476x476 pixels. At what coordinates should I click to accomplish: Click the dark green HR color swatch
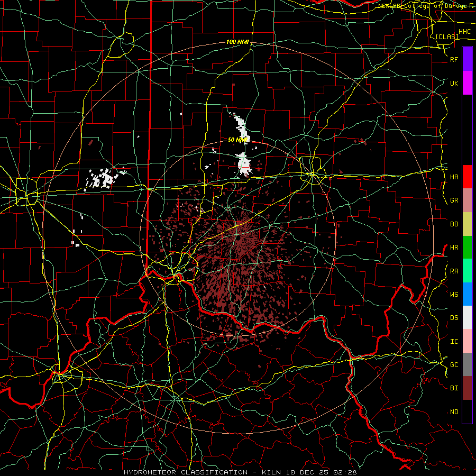467,247
